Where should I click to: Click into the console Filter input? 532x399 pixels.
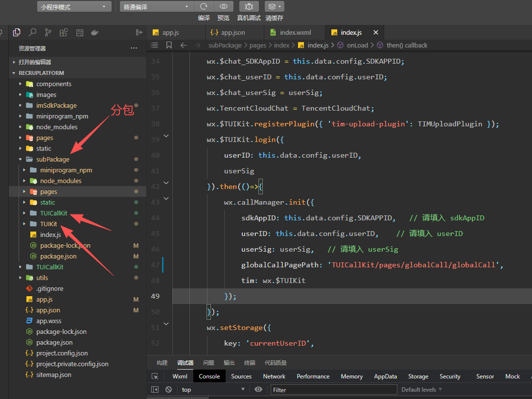(334, 390)
